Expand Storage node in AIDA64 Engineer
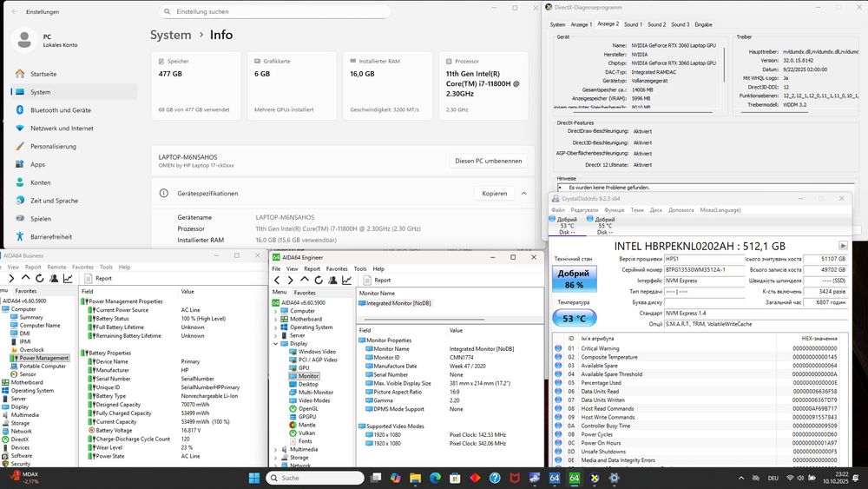The image size is (868, 489). (276, 458)
